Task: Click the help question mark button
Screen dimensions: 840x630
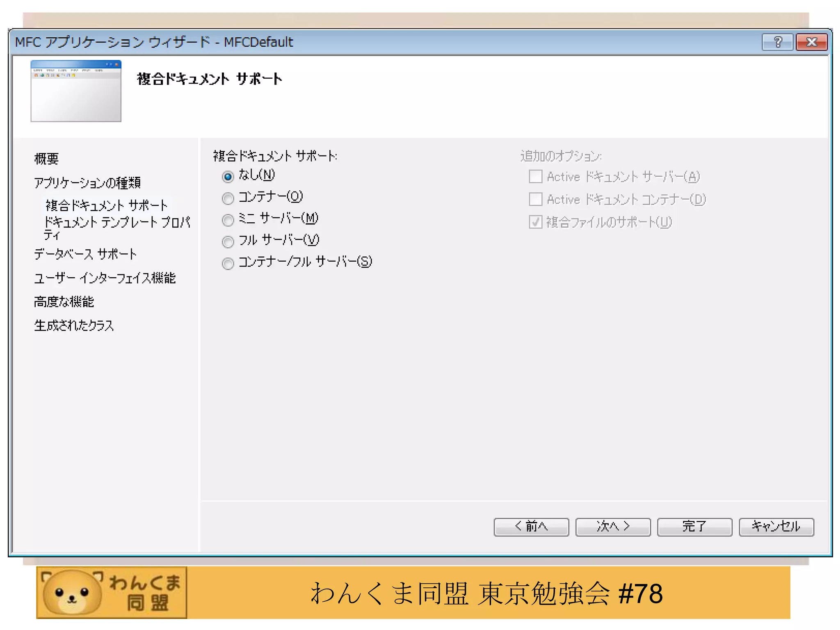Action: coord(777,42)
